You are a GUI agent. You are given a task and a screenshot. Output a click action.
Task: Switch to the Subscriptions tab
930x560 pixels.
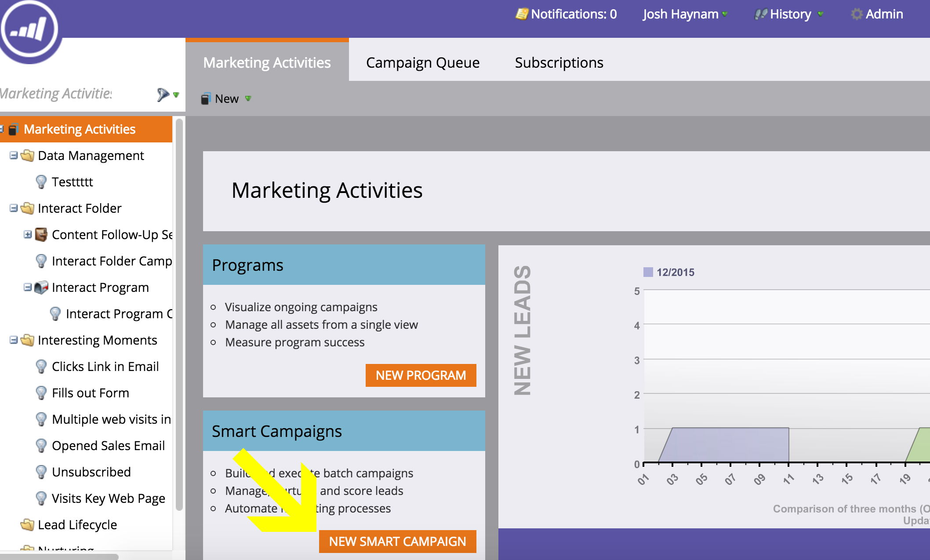(x=559, y=62)
